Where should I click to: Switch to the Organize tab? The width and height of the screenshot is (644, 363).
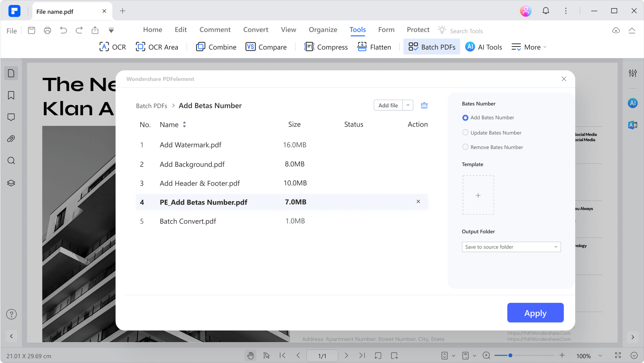tap(323, 30)
